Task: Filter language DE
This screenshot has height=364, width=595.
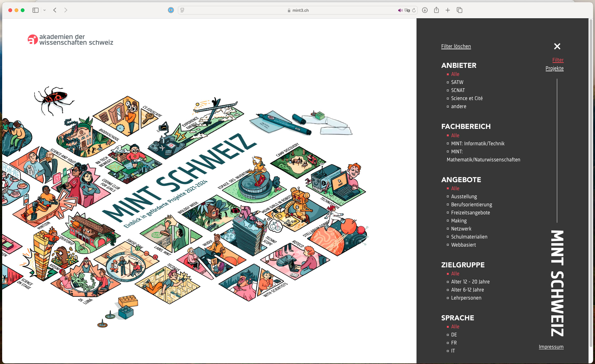Action: [454, 335]
